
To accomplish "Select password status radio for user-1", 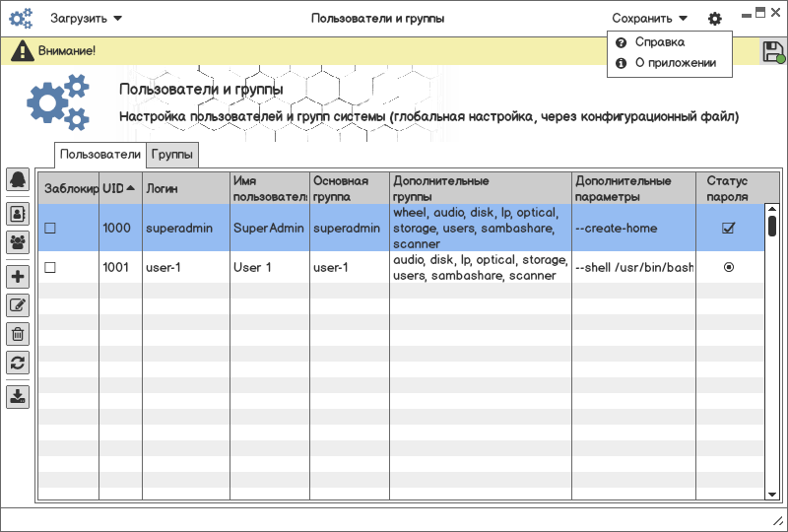I will (729, 267).
